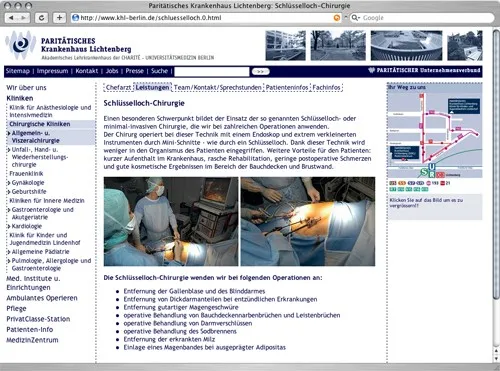Image resolution: width=500 pixels, height=371 pixels.
Task: Expand the Kardiologie entry
Action: (x=25, y=226)
